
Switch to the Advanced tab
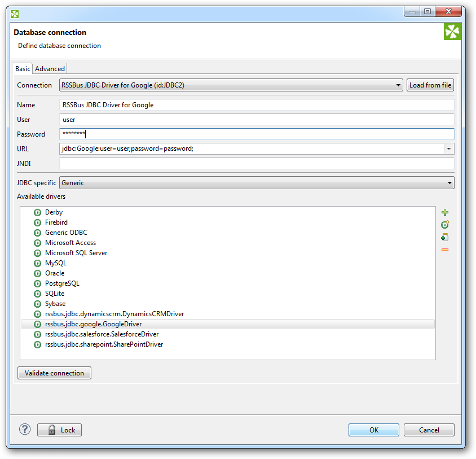click(x=50, y=69)
